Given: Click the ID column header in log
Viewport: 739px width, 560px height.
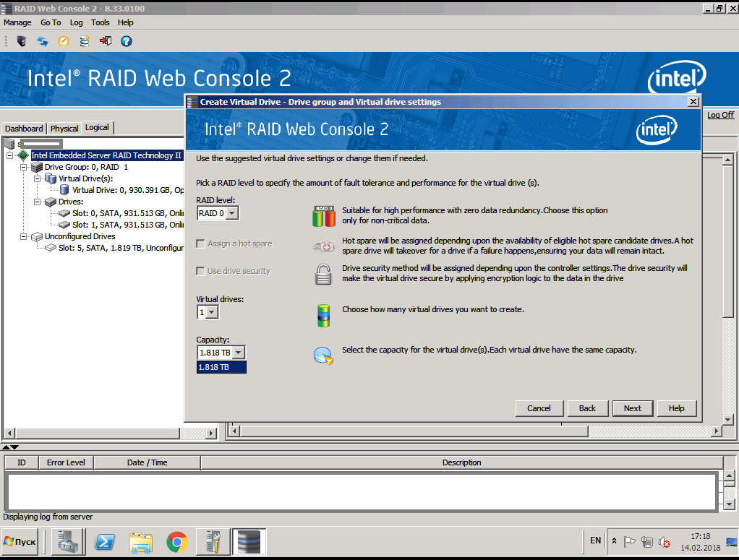Looking at the screenshot, I should (x=22, y=463).
